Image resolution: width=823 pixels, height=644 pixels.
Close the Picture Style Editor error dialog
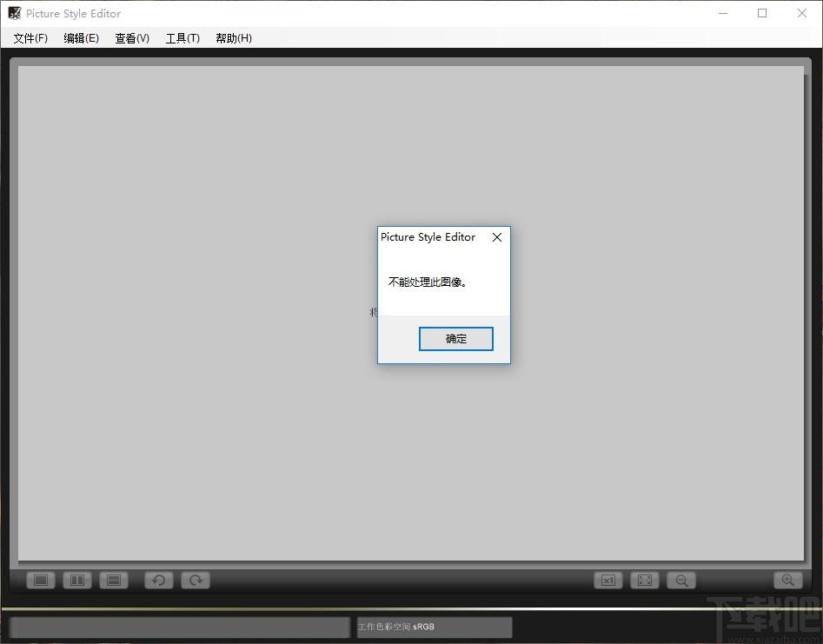click(x=497, y=237)
